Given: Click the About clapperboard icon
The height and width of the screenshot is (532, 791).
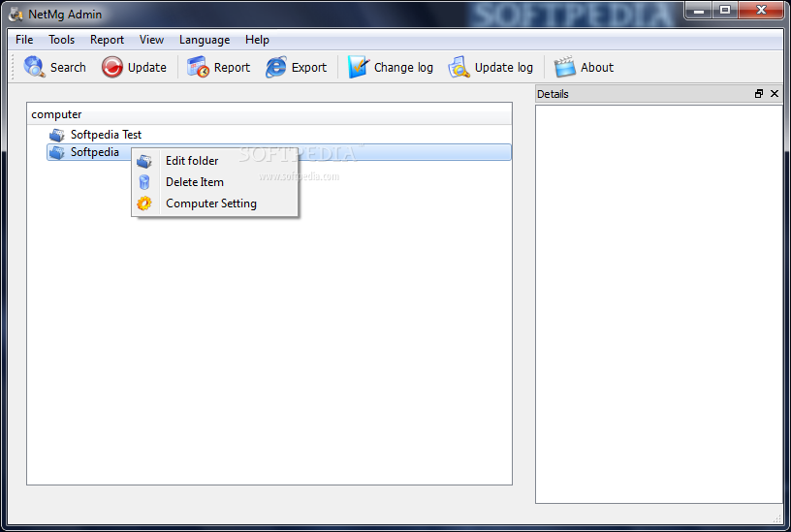Looking at the screenshot, I should [564, 67].
